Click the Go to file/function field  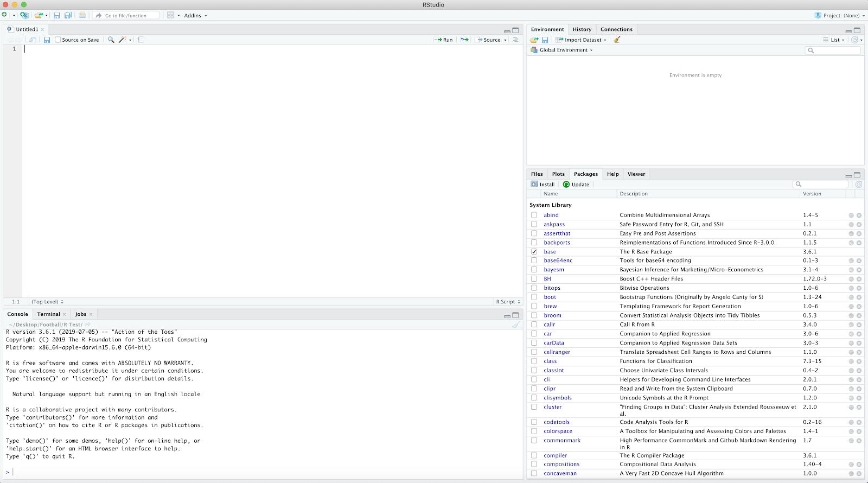tap(126, 16)
